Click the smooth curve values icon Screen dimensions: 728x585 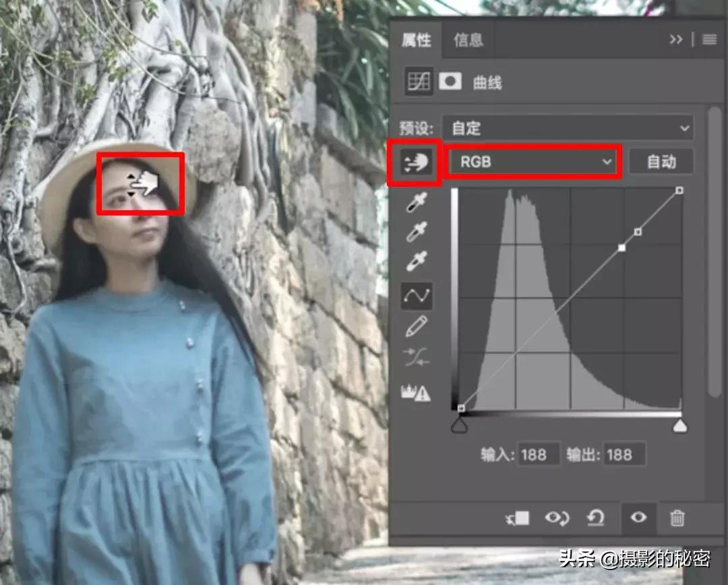point(417,357)
